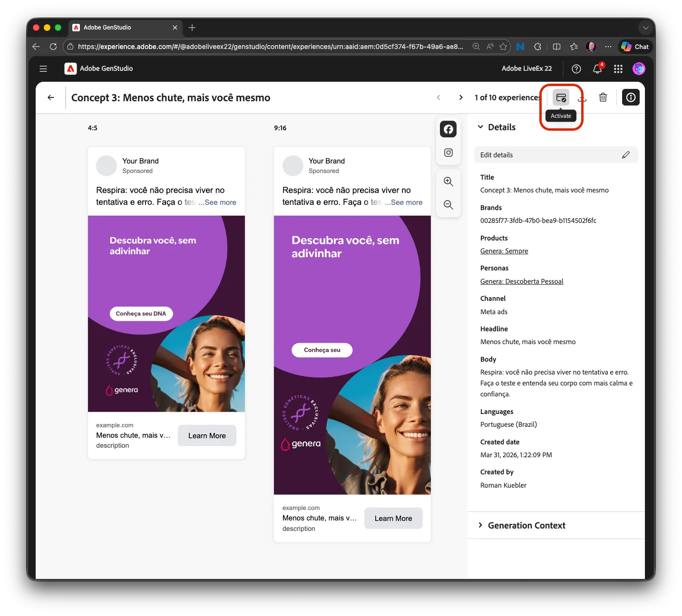Image resolution: width=682 pixels, height=616 pixels.
Task: Zoom in on the preview
Action: [x=448, y=182]
